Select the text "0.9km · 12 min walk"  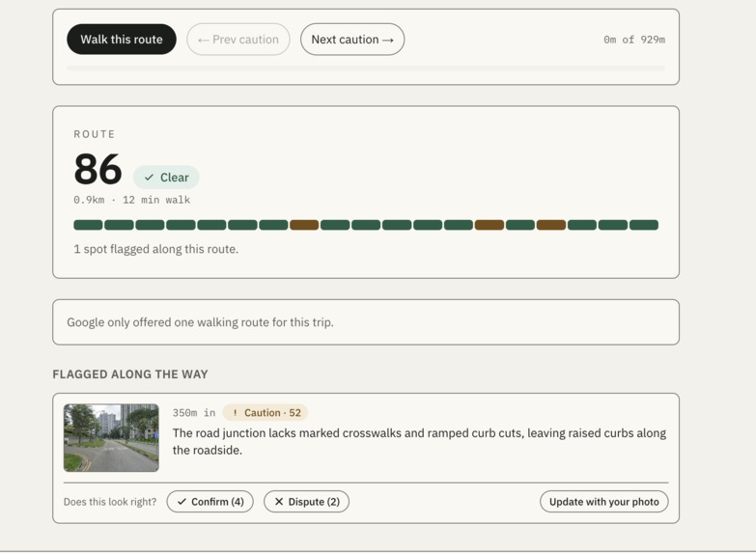[132, 200]
